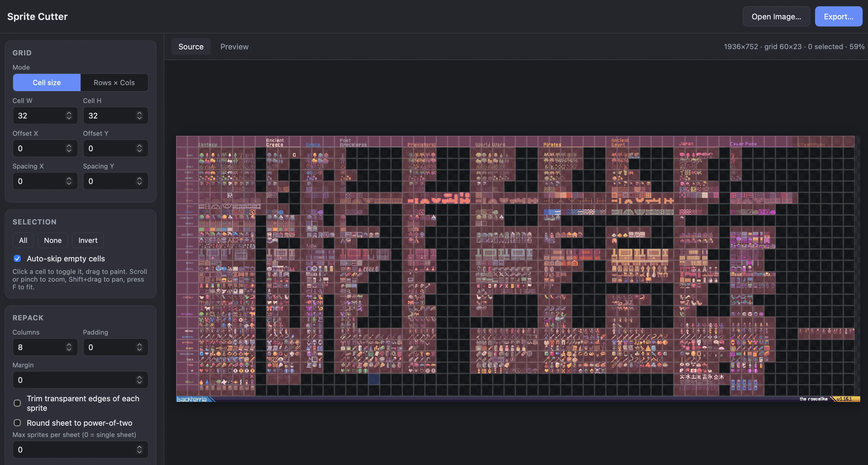This screenshot has height=465, width=868.
Task: Click the v1.16.1 version label
Action: (844, 399)
